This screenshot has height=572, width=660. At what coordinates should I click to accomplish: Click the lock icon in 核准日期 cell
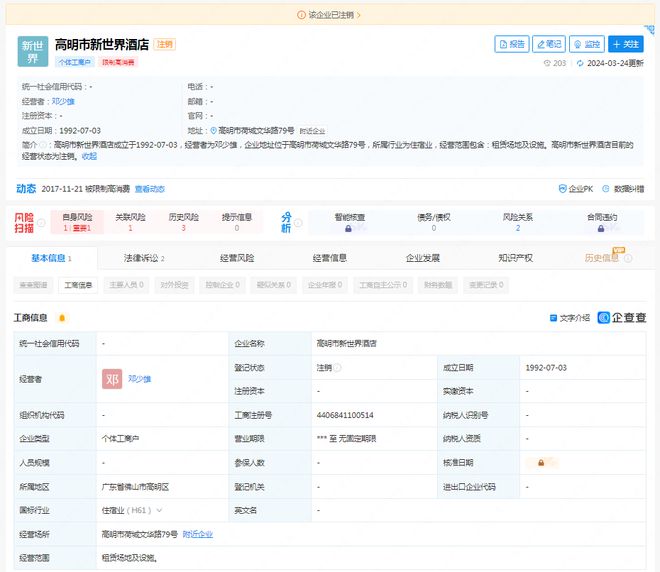tap(541, 463)
